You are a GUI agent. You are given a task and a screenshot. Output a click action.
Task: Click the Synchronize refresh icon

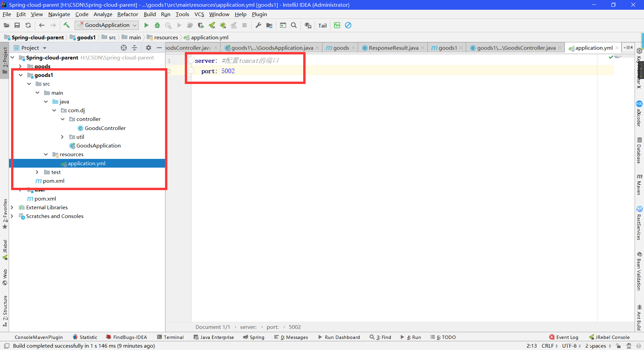point(28,25)
